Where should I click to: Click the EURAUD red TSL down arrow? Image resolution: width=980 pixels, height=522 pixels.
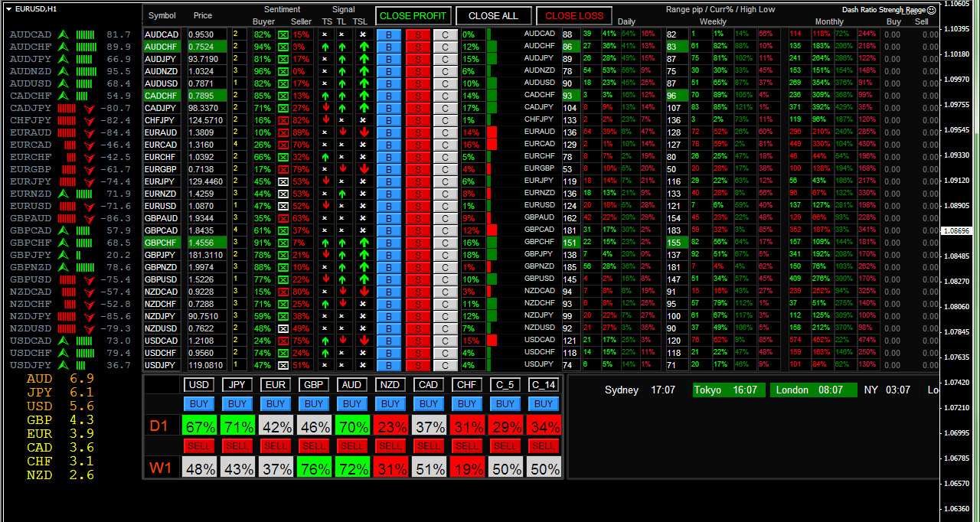click(x=363, y=133)
